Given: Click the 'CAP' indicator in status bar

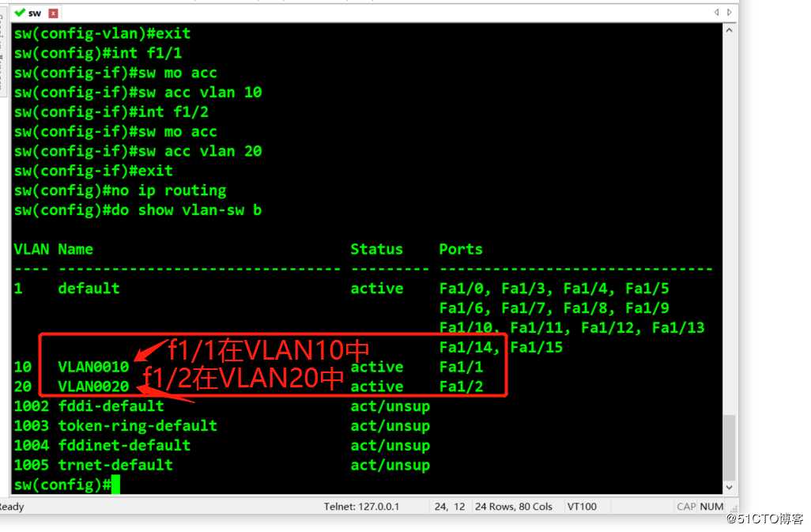Looking at the screenshot, I should pyautogui.click(x=686, y=507).
